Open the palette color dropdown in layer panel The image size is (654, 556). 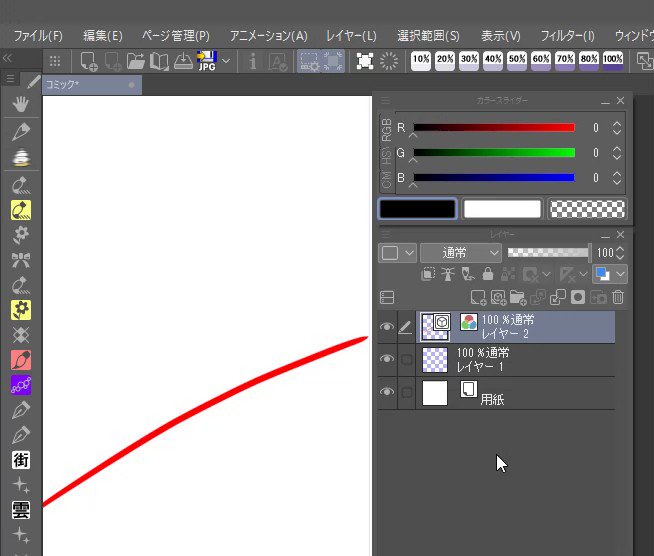397,253
